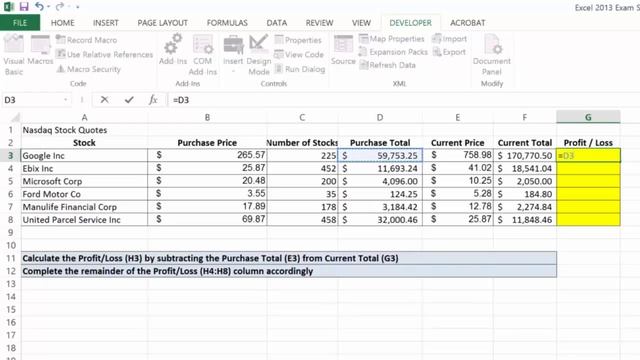The height and width of the screenshot is (360, 640).
Task: Confirm formula with checkmark button
Action: 129,100
